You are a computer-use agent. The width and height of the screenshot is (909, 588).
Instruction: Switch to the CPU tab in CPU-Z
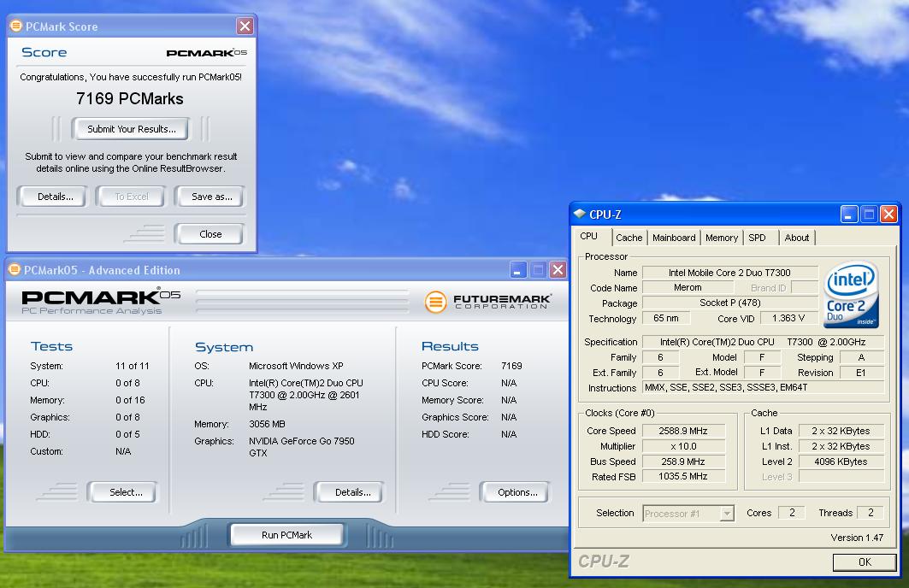tap(589, 237)
